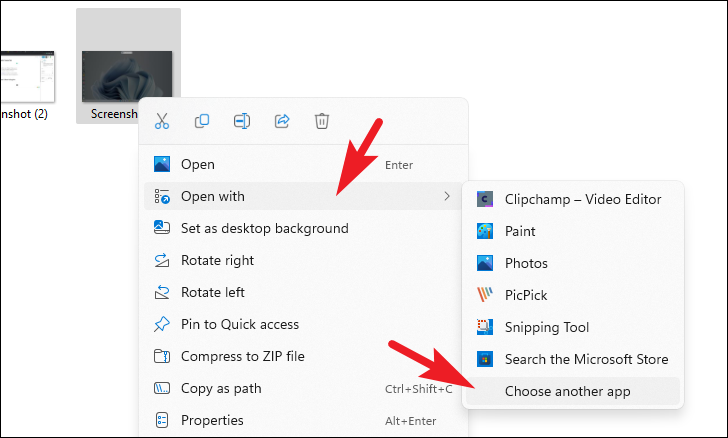Viewport: 728px width, 438px height.
Task: Click the Photos app icon in submenu
Action: pyautogui.click(x=485, y=263)
